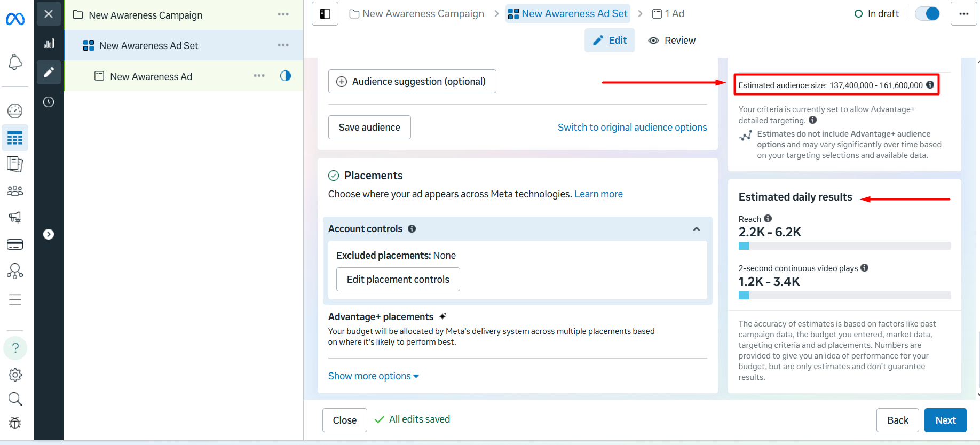Viewport: 980px width, 445px height.
Task: Click the megaphone advertising icon
Action: pos(15,217)
